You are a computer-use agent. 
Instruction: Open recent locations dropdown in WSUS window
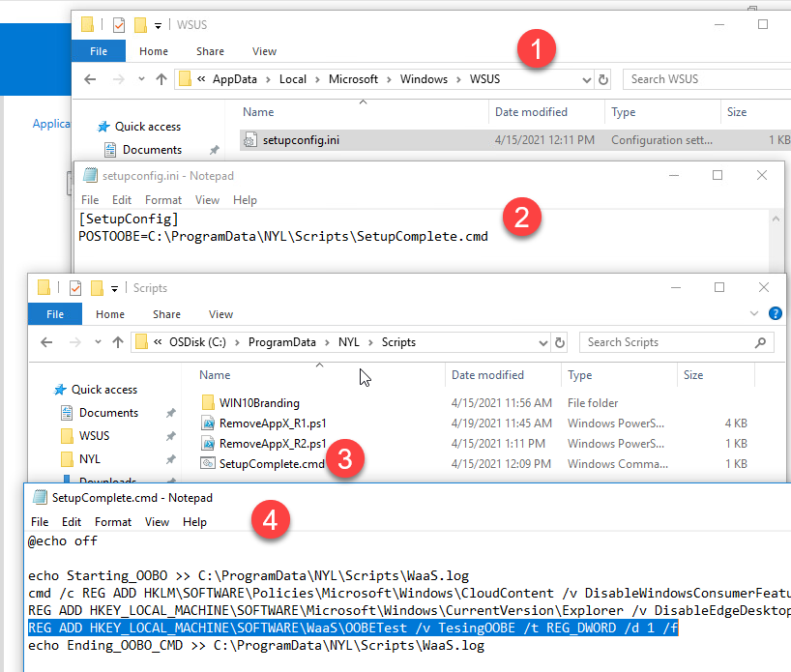(141, 78)
